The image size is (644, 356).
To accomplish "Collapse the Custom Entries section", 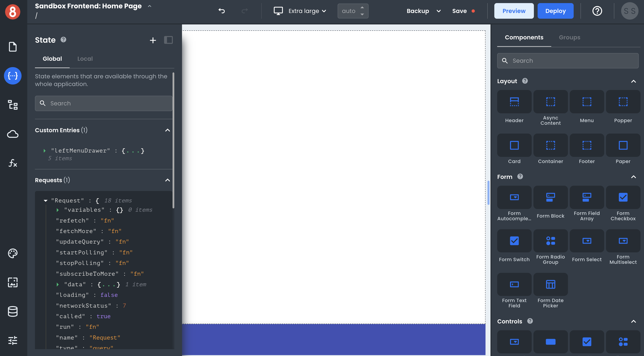I will pyautogui.click(x=167, y=130).
